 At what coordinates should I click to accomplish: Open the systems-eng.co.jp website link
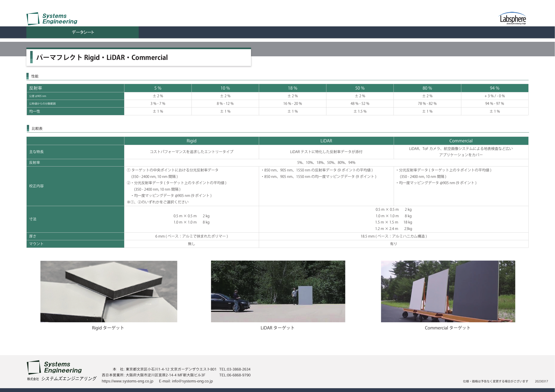127,381
